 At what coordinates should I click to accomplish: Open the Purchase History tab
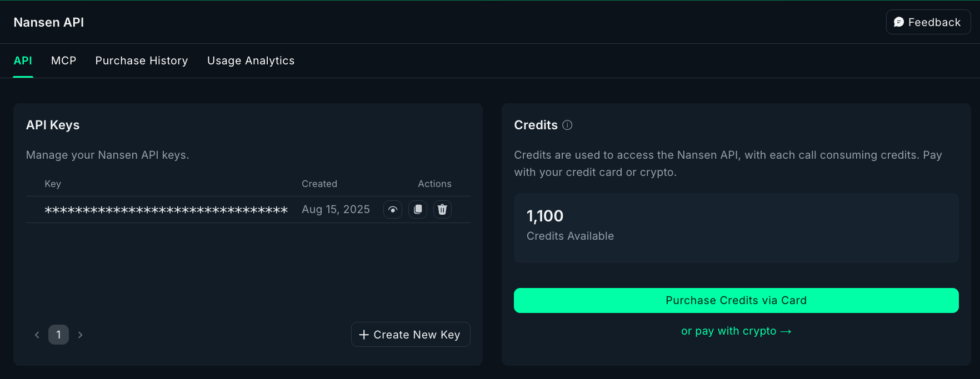[x=142, y=60]
